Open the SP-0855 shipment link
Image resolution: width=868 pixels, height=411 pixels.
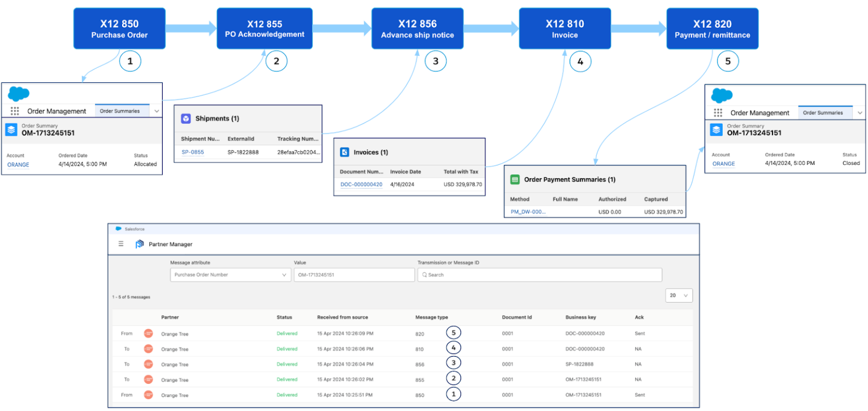pyautogui.click(x=193, y=152)
